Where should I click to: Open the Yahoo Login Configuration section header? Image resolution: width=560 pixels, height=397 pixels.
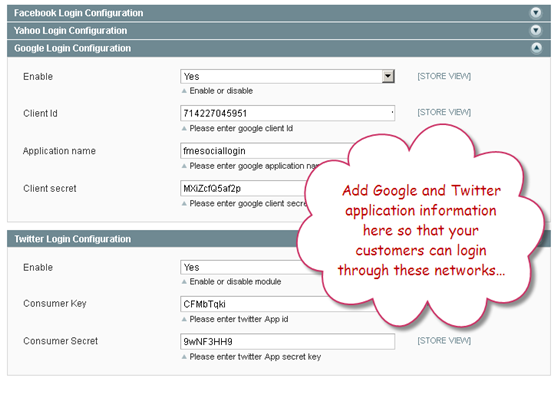click(x=279, y=30)
